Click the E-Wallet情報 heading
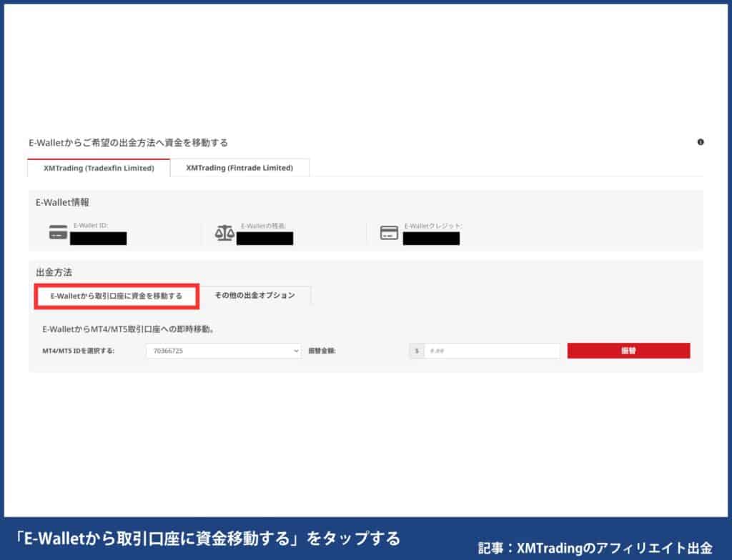The image size is (732, 560). (63, 202)
